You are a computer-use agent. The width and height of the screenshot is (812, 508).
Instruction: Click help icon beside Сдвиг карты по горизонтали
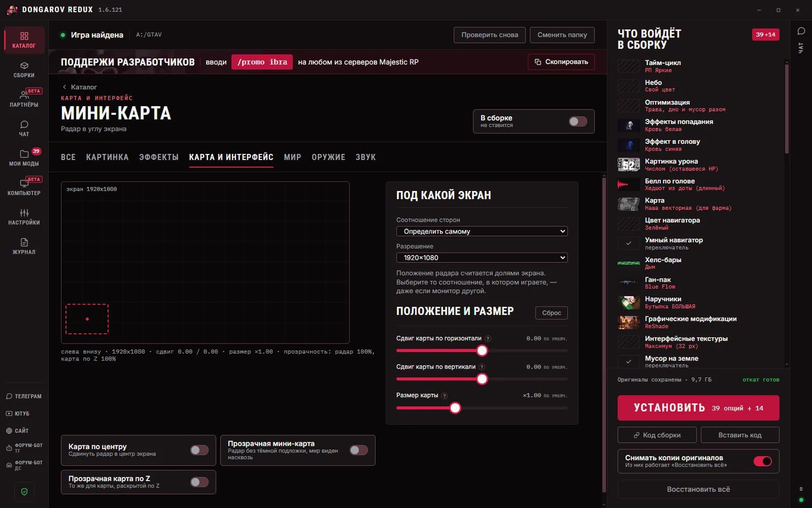point(488,339)
